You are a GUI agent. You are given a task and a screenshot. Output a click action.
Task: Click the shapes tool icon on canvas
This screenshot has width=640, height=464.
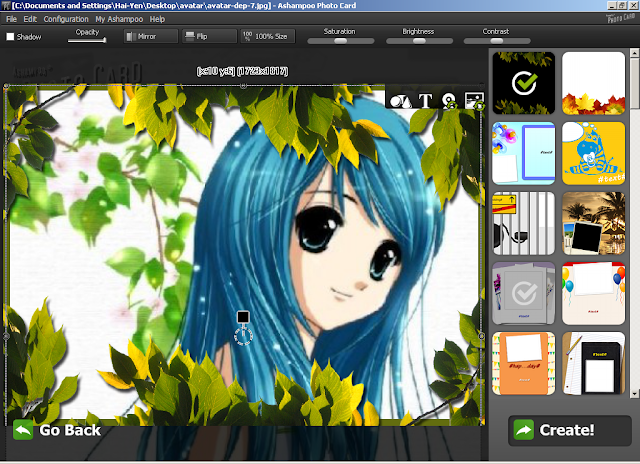click(401, 101)
